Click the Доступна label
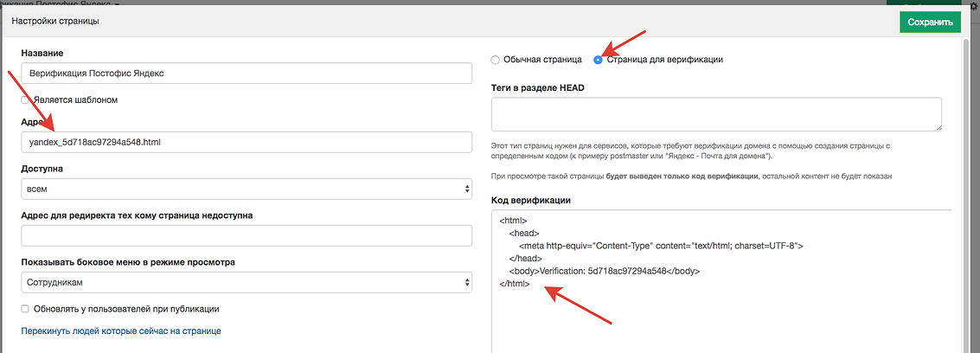Image resolution: width=980 pixels, height=353 pixels. pyautogui.click(x=42, y=169)
